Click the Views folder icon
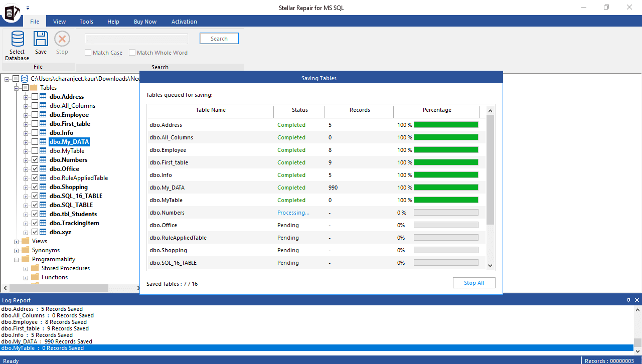Viewport: 642px width, 364px height. [25, 241]
